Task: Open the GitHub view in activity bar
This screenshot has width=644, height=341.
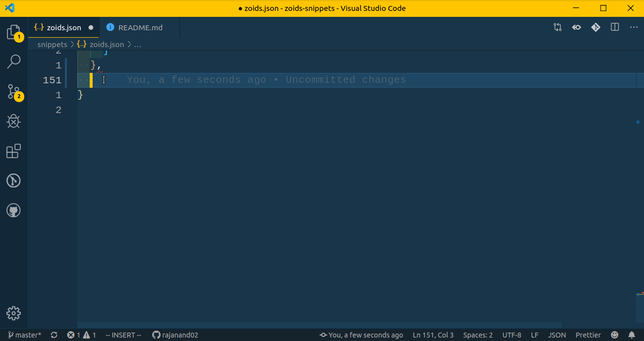Action: (14, 211)
